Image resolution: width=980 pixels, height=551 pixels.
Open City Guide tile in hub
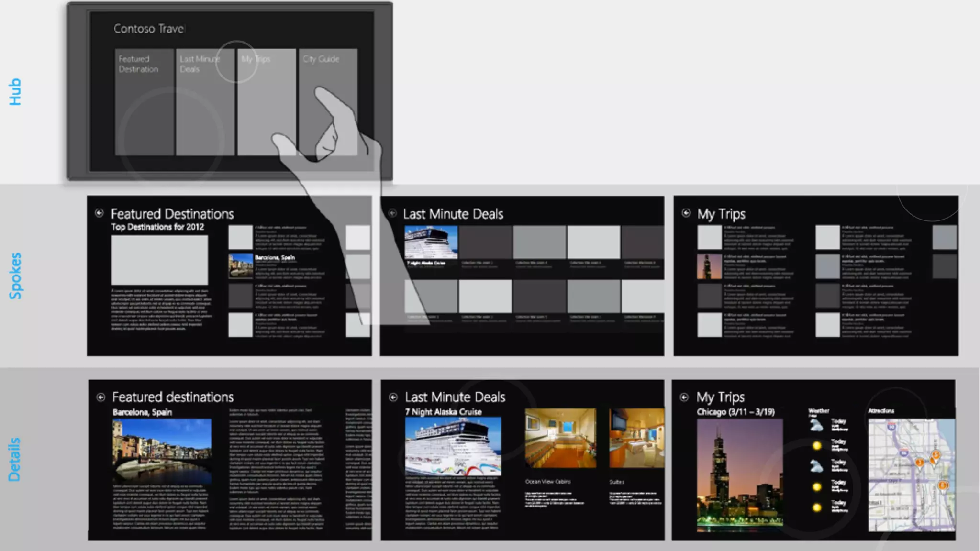327,102
